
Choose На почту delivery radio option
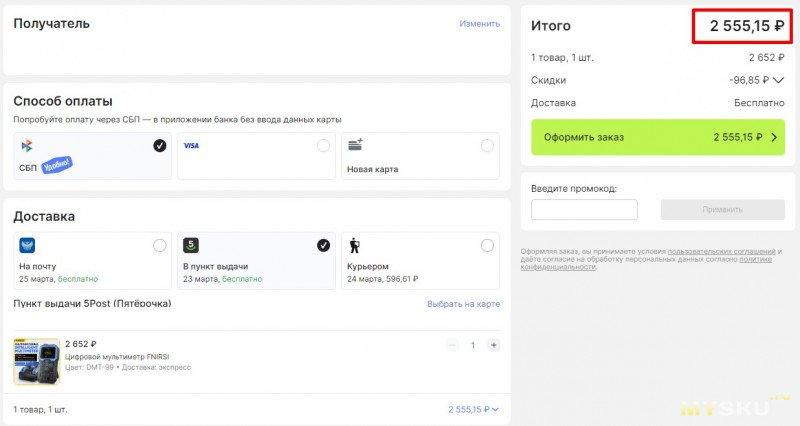pos(160,245)
